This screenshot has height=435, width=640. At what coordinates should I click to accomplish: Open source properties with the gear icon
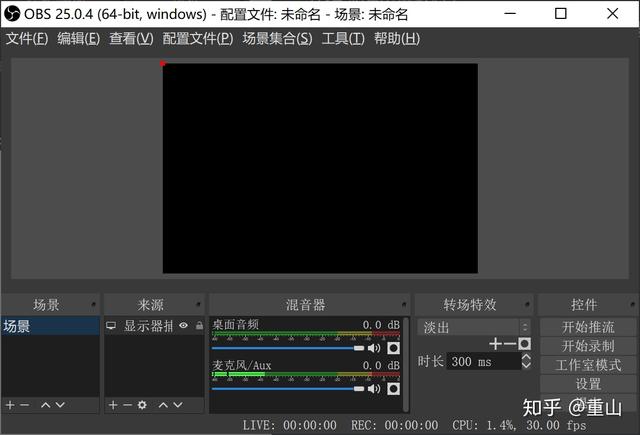[142, 405]
